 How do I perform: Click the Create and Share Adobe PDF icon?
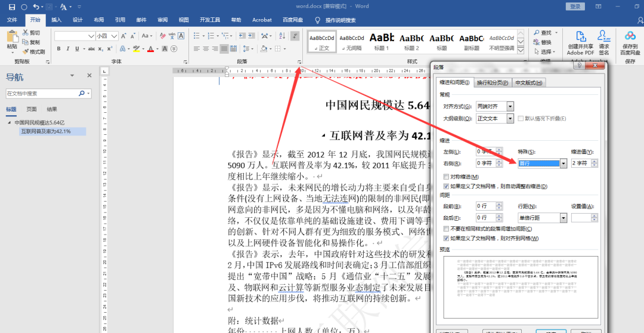point(580,37)
